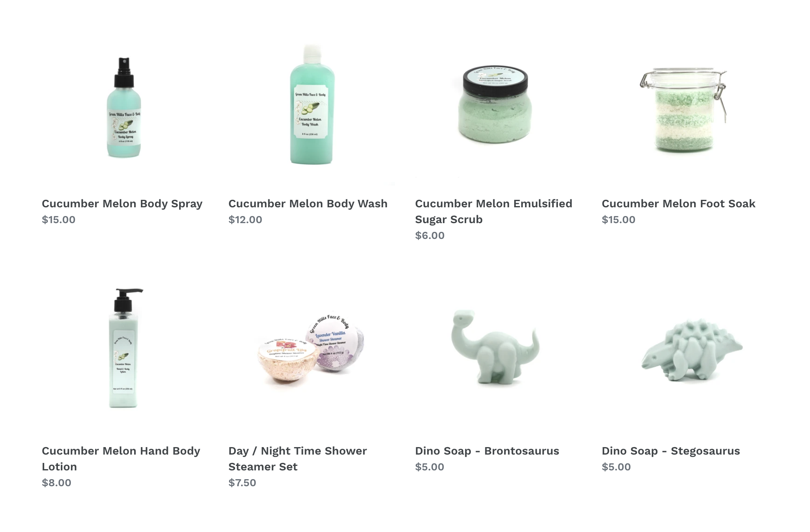810x532 pixels.
Task: Click the Cucumber Melon Hand Body Lotion title
Action: tap(121, 459)
